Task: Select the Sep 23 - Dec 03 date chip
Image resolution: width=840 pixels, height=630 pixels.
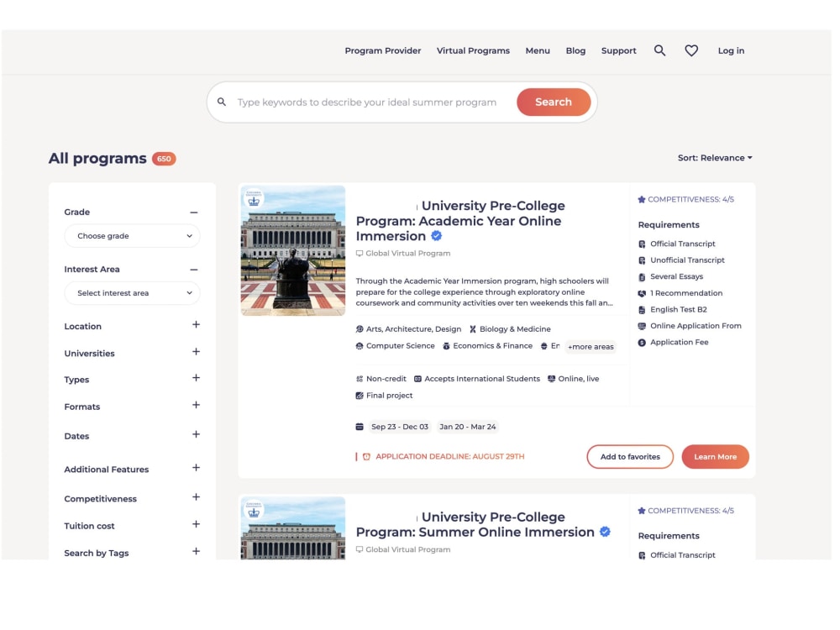Action: (x=400, y=427)
